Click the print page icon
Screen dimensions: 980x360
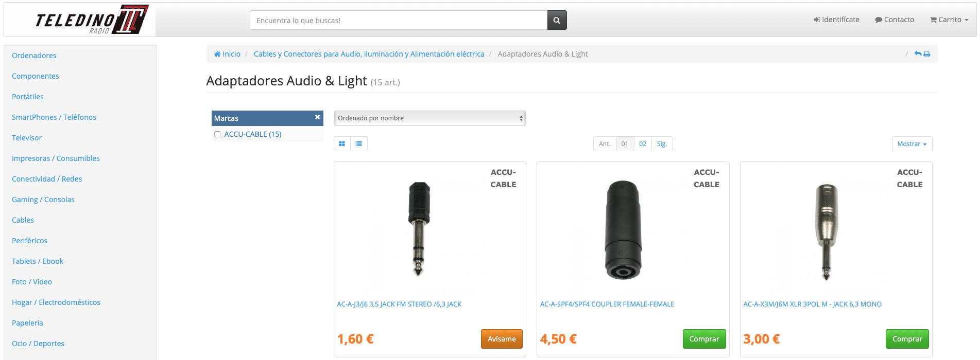coord(927,54)
